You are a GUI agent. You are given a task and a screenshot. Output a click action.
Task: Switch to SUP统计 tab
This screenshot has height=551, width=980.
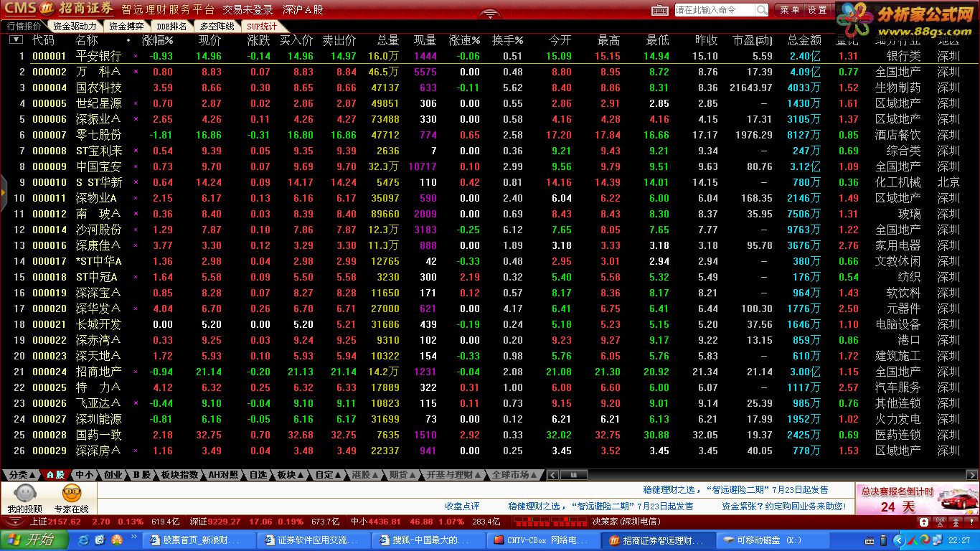point(262,26)
